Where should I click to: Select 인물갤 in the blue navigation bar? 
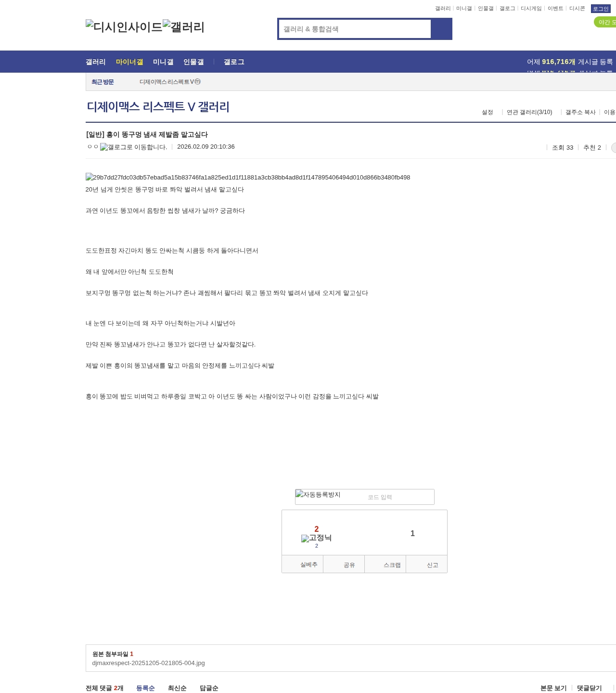193,62
